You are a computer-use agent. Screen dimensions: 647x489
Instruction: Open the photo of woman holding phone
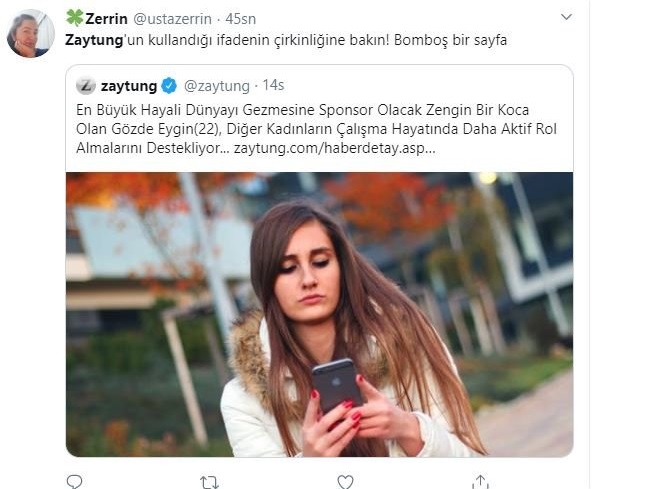click(x=319, y=314)
